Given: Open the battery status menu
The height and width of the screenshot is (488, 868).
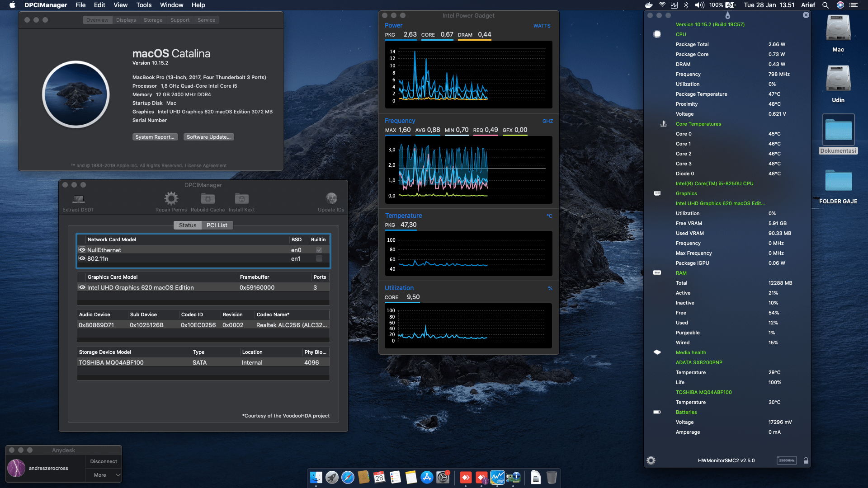Looking at the screenshot, I should tap(722, 5).
